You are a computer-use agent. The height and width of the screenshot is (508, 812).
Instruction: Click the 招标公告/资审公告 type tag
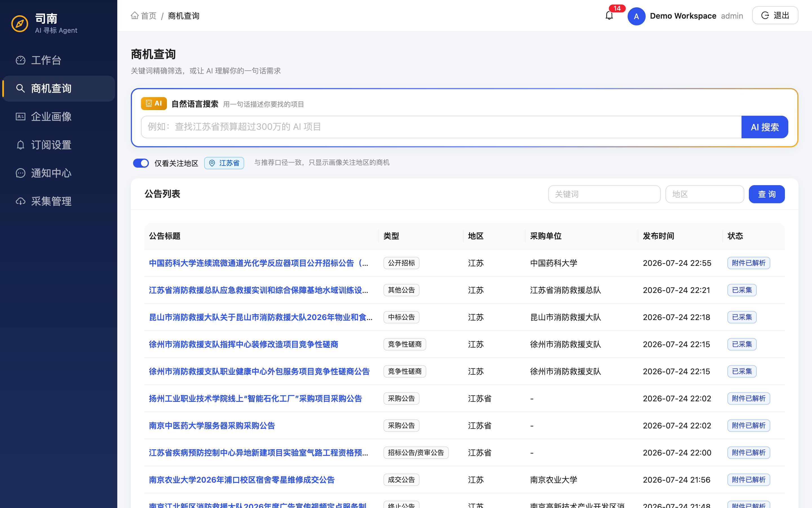point(416,453)
